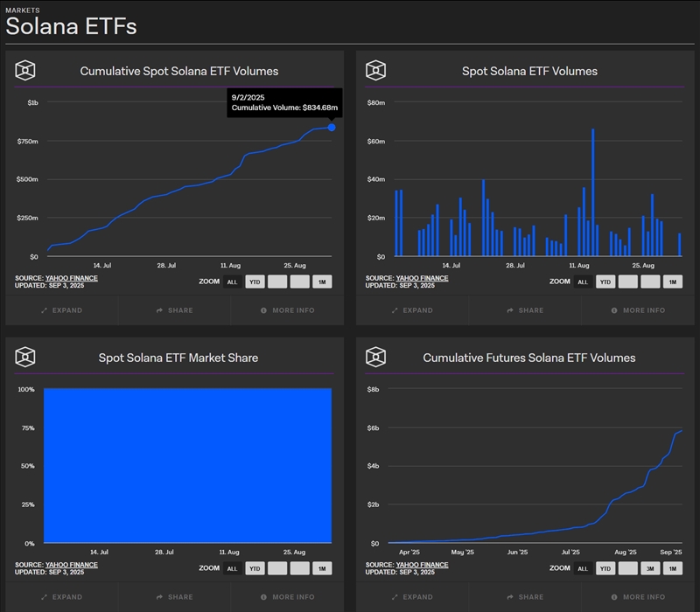Expand the Cumulative Spot Solana ETF Volumes chart
The image size is (700, 612).
point(61,310)
